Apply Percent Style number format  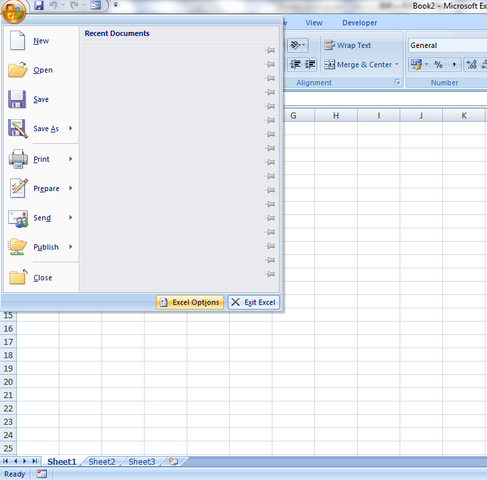point(439,64)
